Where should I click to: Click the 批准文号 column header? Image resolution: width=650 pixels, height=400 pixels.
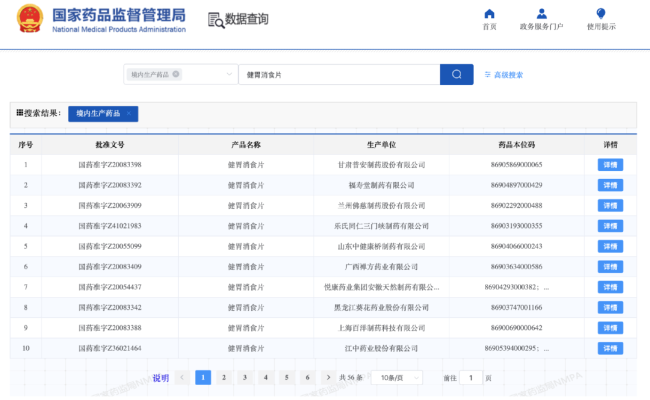click(110, 145)
